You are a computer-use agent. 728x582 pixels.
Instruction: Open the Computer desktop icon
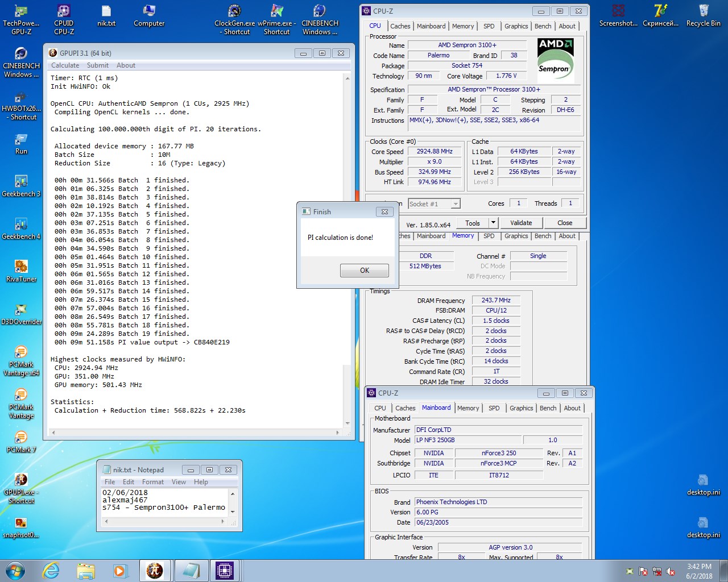(149, 15)
